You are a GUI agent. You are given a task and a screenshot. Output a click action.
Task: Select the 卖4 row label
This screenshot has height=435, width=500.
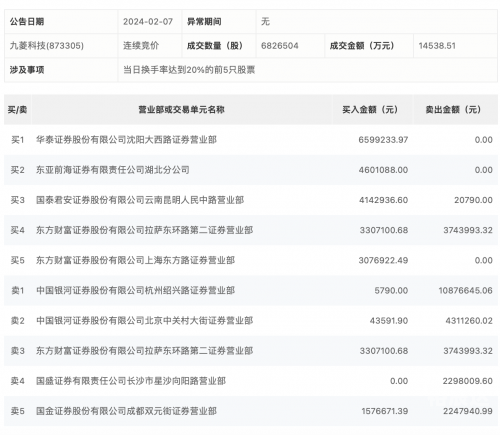pyautogui.click(x=18, y=381)
